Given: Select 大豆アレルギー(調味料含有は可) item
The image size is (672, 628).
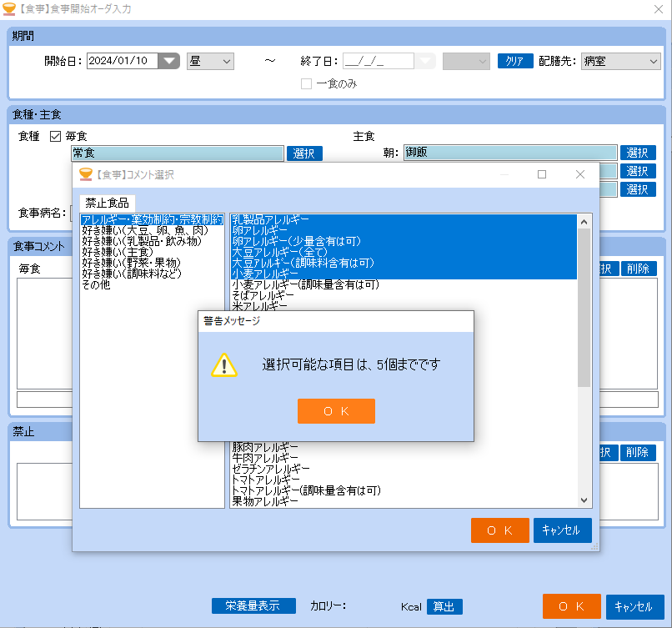Looking at the screenshot, I should click(x=404, y=263).
